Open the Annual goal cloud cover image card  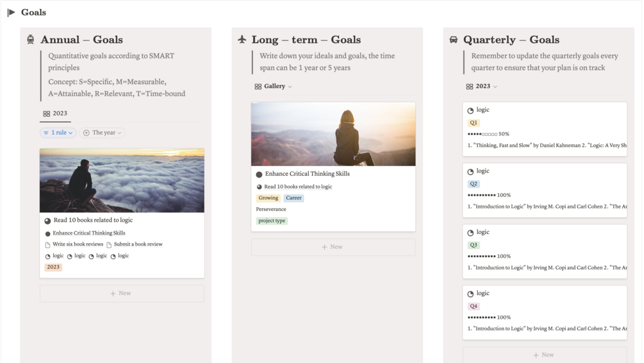(122, 180)
